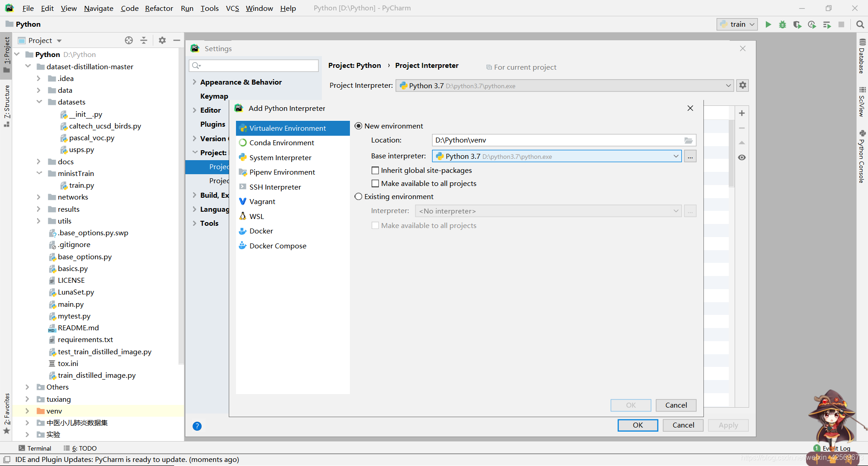Open Structure tool window tab
868x466 pixels.
[6, 105]
